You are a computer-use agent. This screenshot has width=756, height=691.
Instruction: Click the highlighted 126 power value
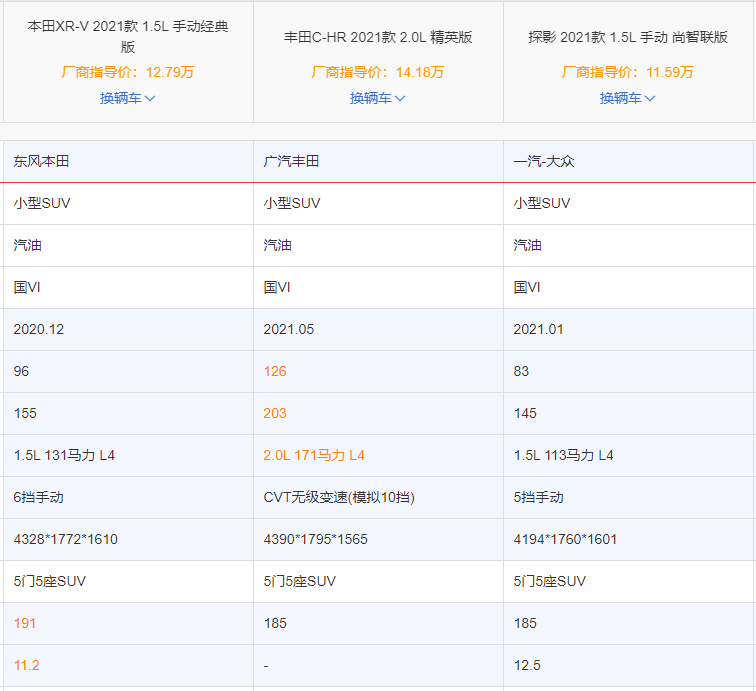(x=275, y=371)
